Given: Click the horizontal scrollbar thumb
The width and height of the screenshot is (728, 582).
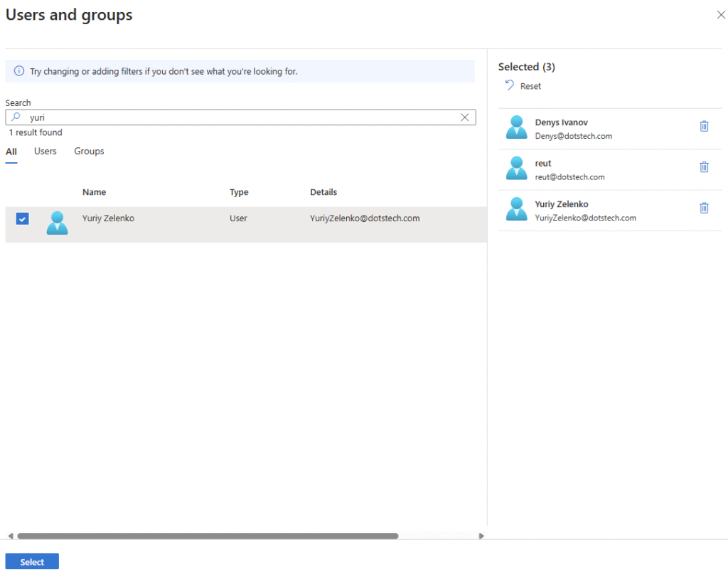Looking at the screenshot, I should 208,536.
